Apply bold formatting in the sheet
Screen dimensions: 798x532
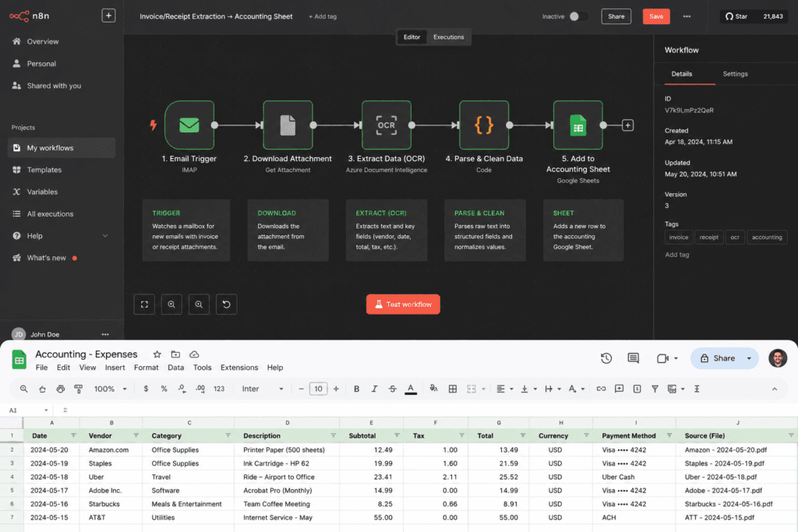[356, 389]
